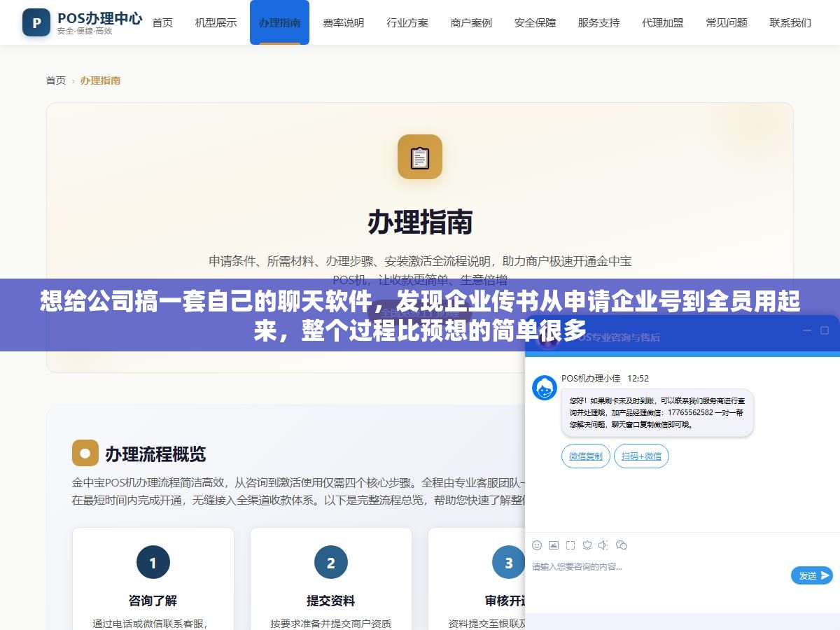Open the 常见问题 nav item
This screenshot has height=630, width=840.
coord(727,22)
